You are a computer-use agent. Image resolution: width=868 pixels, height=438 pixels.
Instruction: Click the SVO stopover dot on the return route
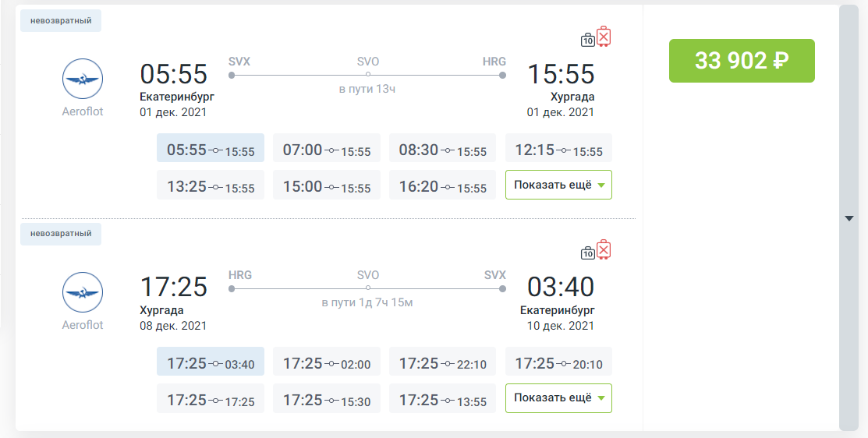tap(367, 288)
